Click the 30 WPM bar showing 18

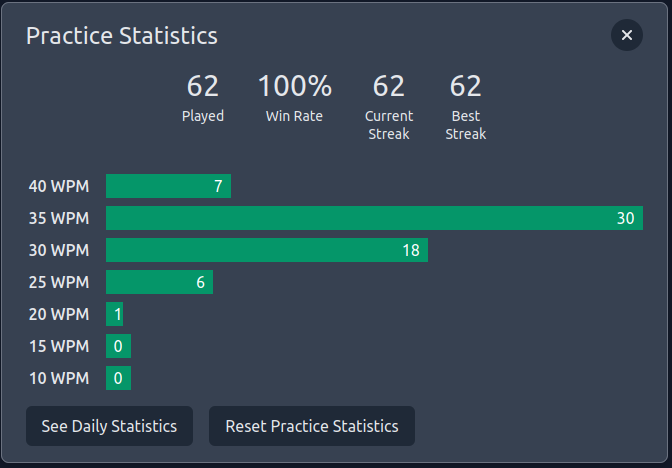pos(266,250)
